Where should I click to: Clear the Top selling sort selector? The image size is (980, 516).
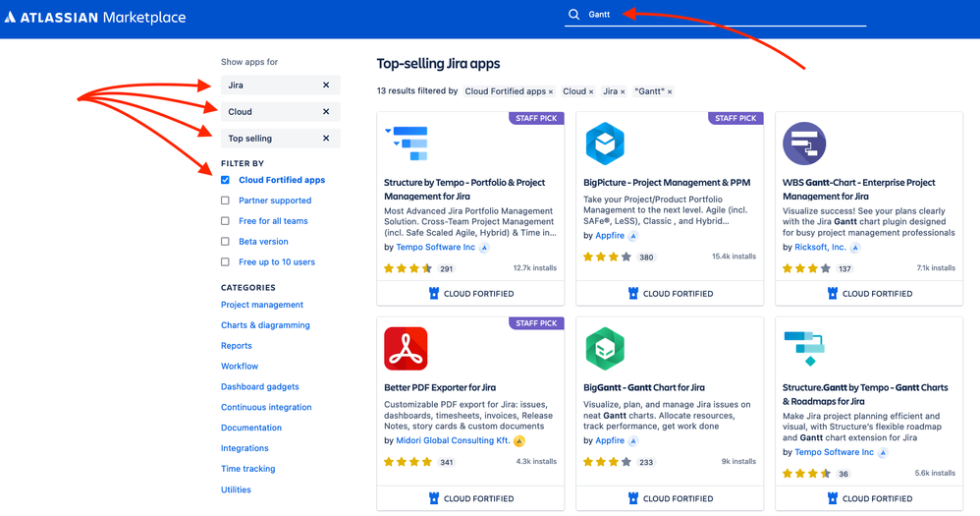tap(326, 139)
